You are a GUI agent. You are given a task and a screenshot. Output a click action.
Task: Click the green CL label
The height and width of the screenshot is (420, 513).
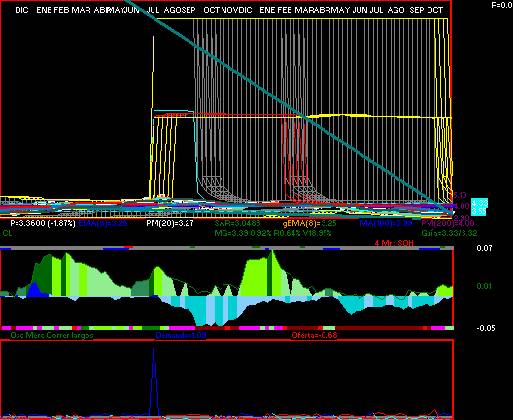click(x=7, y=233)
